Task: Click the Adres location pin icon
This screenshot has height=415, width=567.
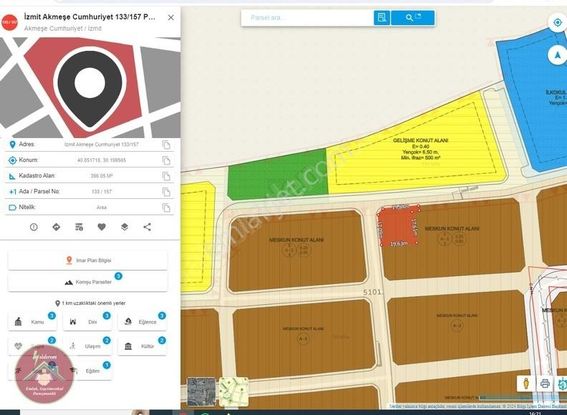Action: pyautogui.click(x=12, y=145)
